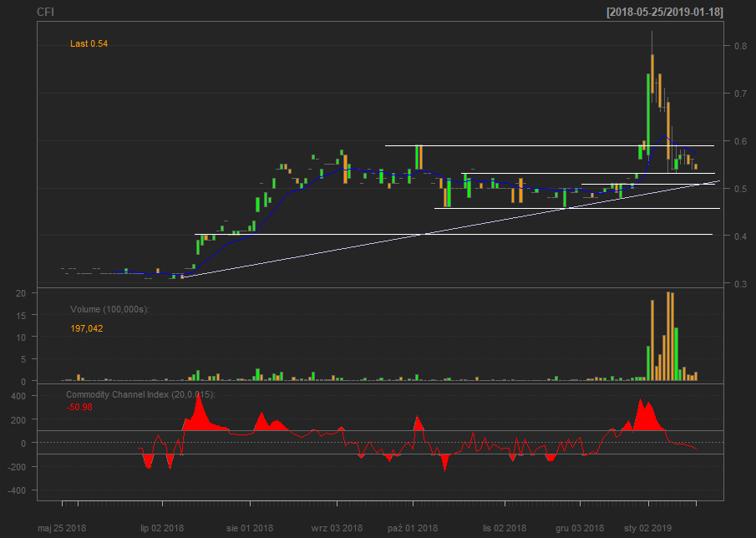Click the last orange candle near 0.54

click(x=696, y=166)
